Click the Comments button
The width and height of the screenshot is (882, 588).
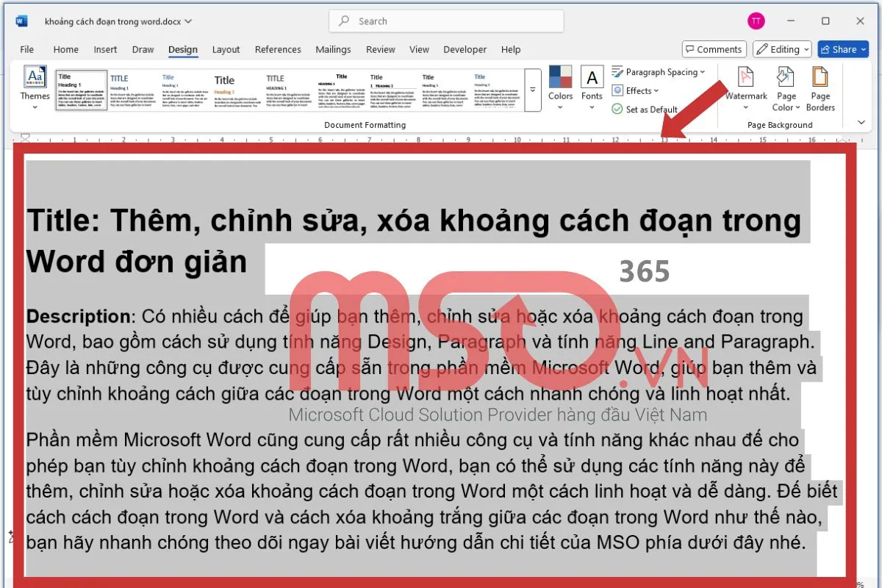[714, 49]
